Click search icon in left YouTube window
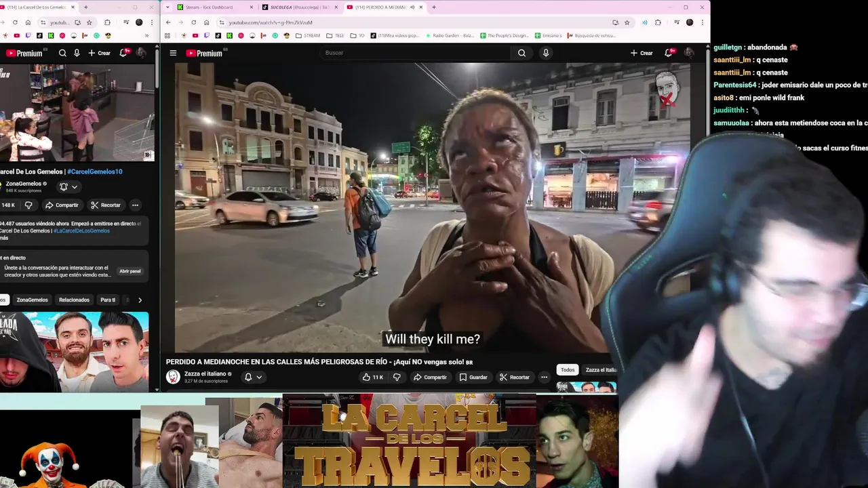 [x=62, y=53]
